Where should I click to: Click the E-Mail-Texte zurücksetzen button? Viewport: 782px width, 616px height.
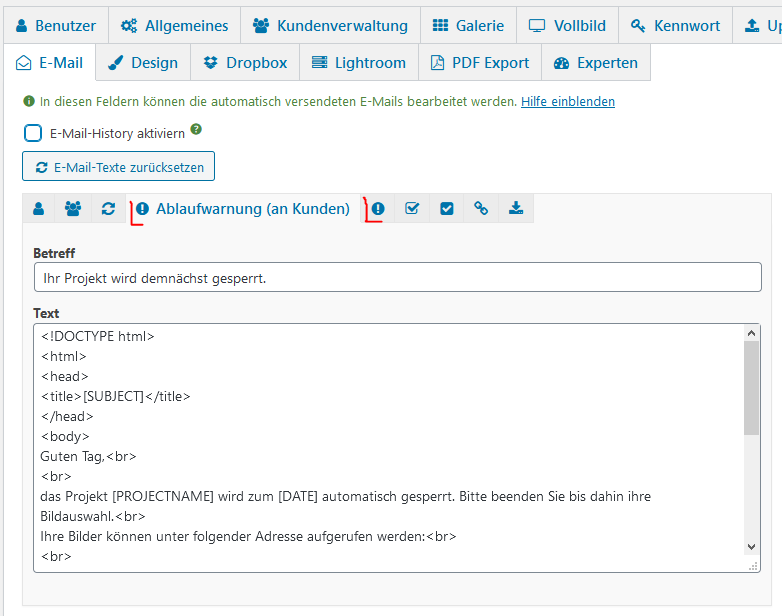click(x=118, y=167)
